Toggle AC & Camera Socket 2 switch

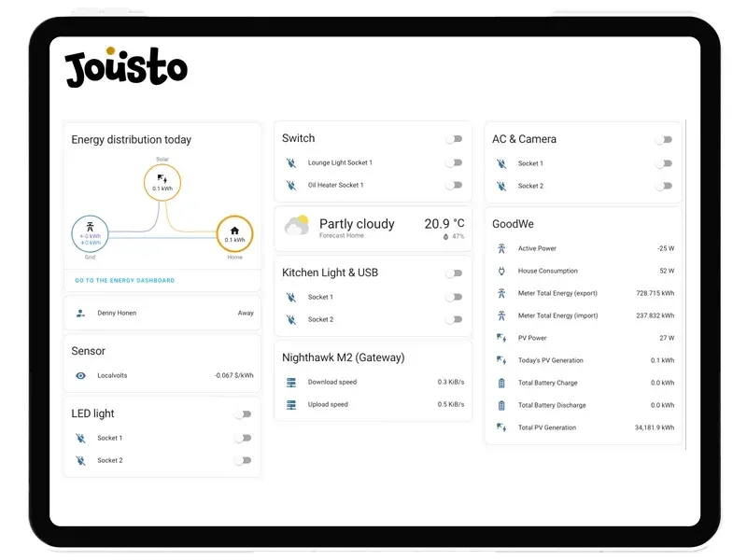(x=664, y=186)
